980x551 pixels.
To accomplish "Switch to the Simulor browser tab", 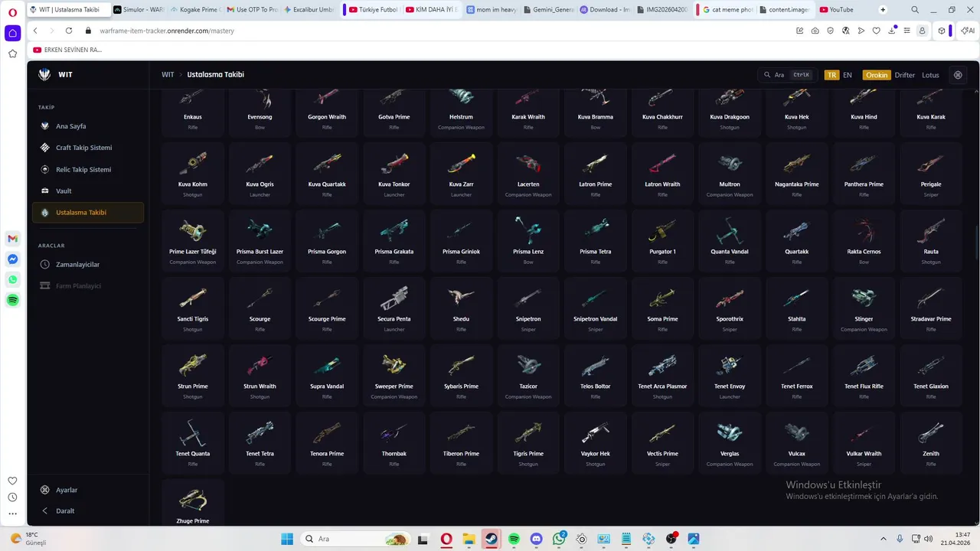I will (x=139, y=10).
